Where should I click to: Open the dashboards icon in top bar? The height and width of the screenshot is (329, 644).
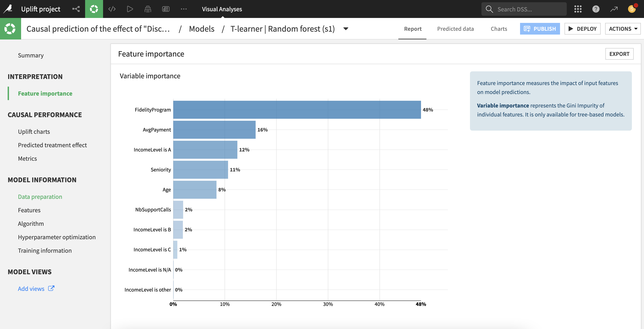166,9
